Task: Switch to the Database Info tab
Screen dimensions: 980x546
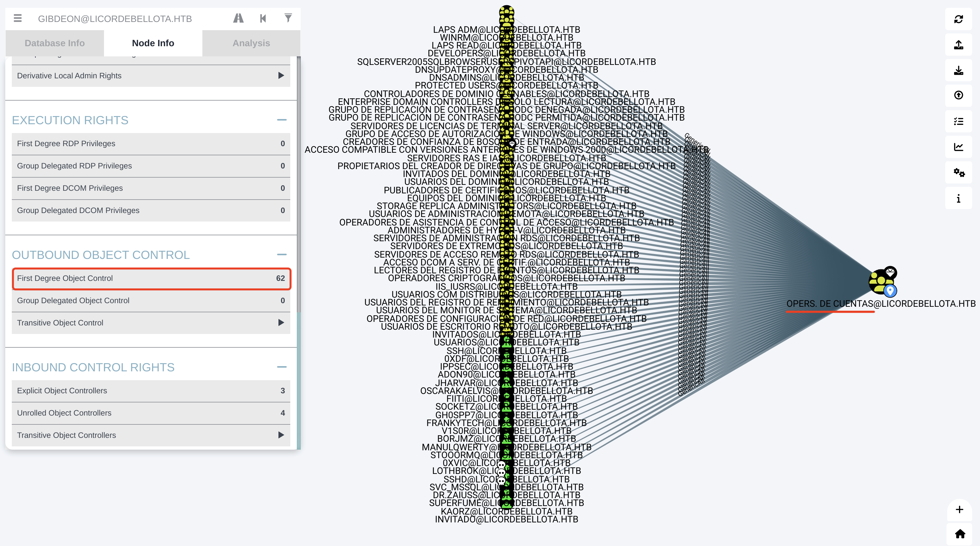Action: [54, 43]
